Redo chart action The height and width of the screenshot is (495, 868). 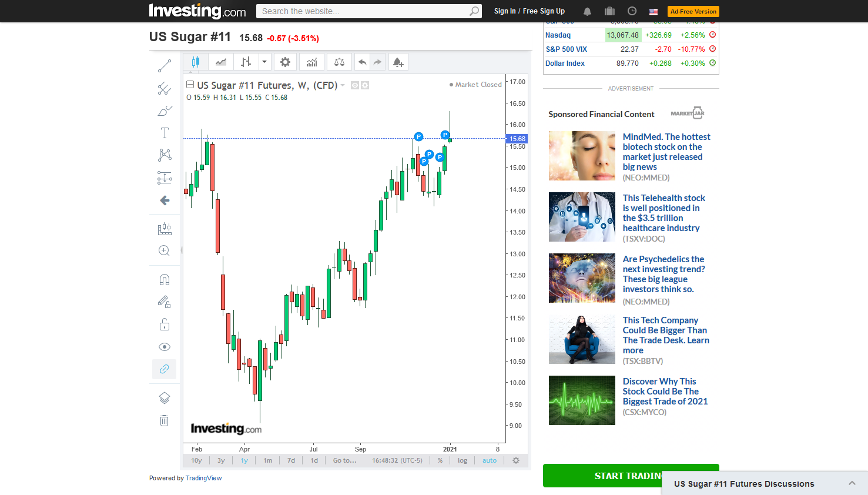[377, 62]
